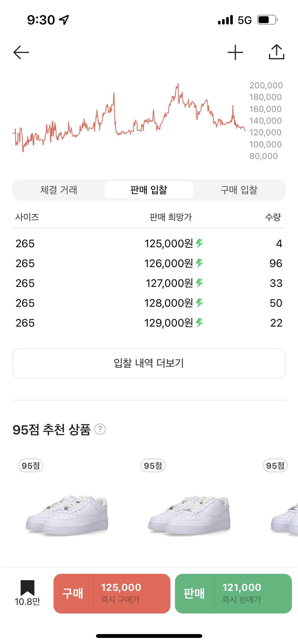Tap the plus icon at top
The image size is (298, 644).
235,52
